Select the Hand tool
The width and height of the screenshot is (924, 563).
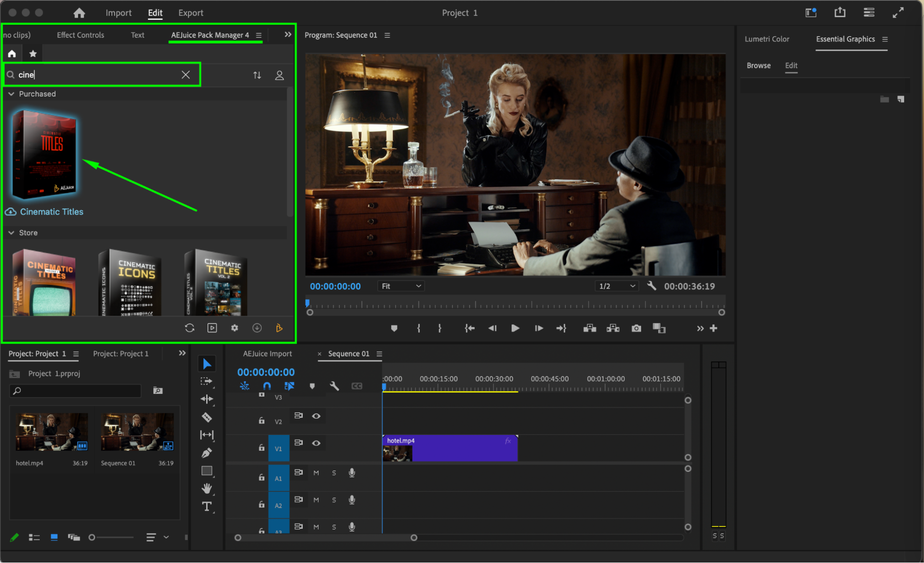(207, 488)
